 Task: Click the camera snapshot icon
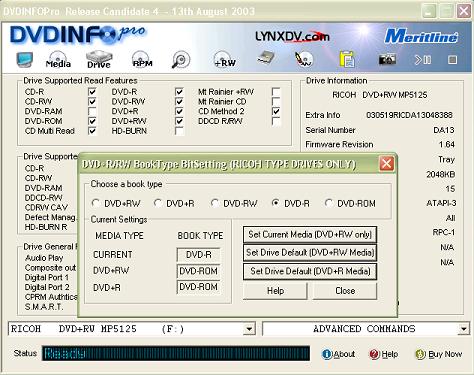pyautogui.click(x=387, y=59)
